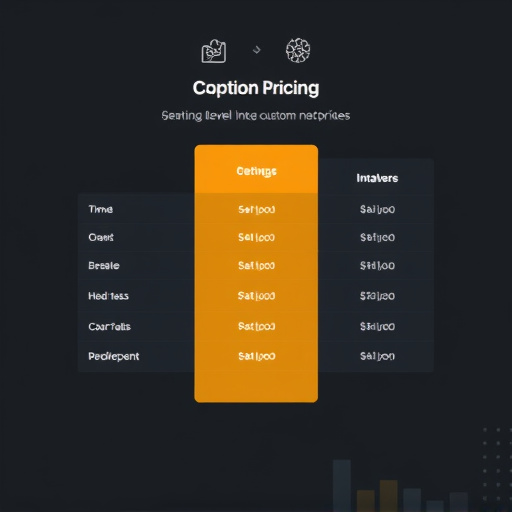Click the subtitle text under Coption Pricing
This screenshot has height=512, width=512.
(x=256, y=116)
